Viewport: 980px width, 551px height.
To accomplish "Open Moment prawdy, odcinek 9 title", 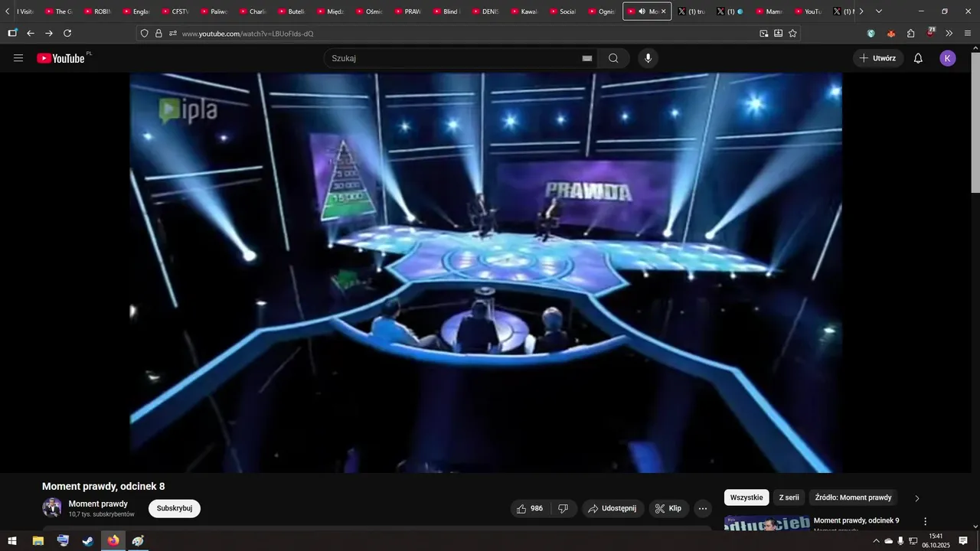I will 856,520.
